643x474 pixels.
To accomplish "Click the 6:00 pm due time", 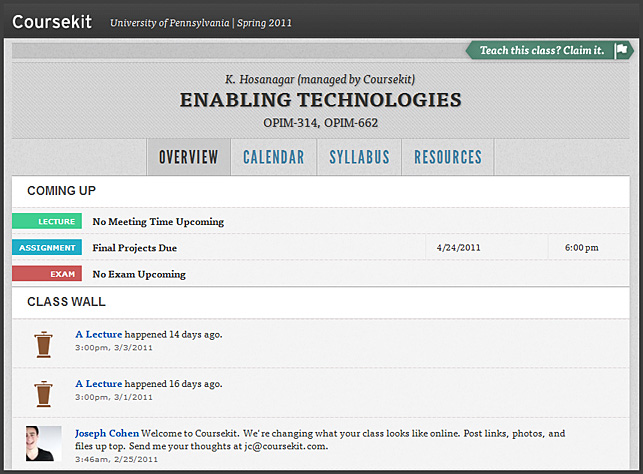I will click(581, 248).
